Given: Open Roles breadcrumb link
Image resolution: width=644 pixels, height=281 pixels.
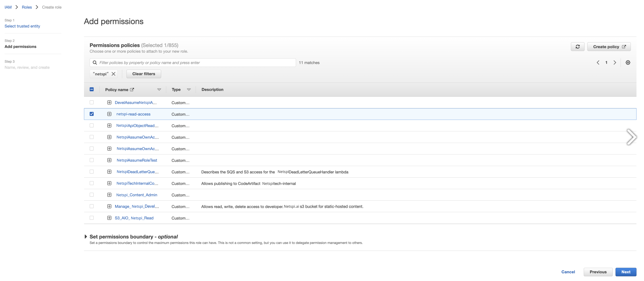Looking at the screenshot, I should pyautogui.click(x=27, y=7).
